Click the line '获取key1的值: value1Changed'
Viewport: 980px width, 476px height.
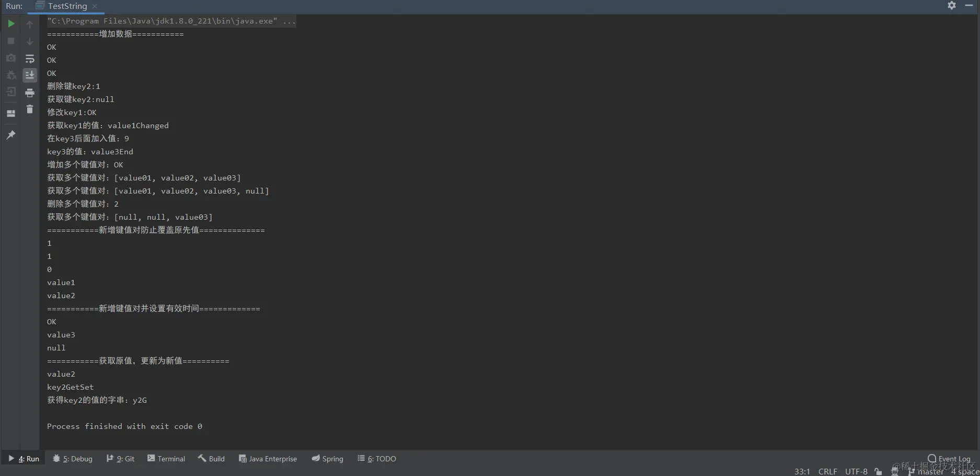coord(108,126)
